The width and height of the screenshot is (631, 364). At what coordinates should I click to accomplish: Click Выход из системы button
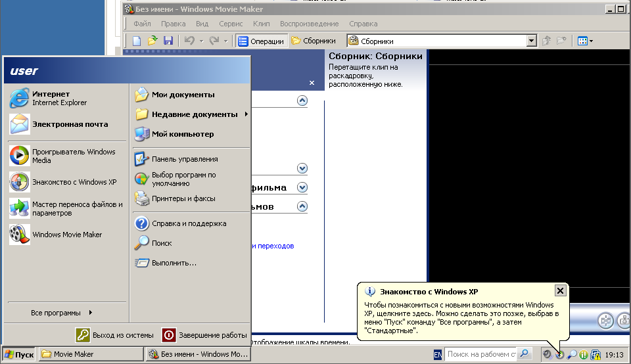(x=114, y=335)
